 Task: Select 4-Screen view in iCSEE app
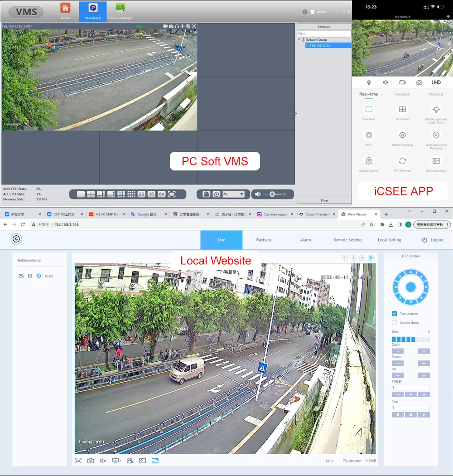tap(402, 112)
